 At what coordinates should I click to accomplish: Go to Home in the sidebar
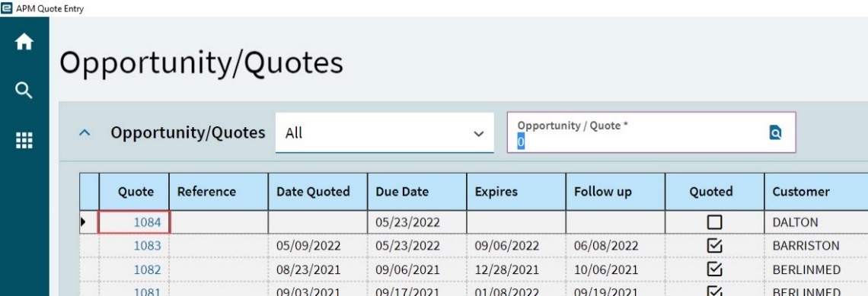point(24,42)
